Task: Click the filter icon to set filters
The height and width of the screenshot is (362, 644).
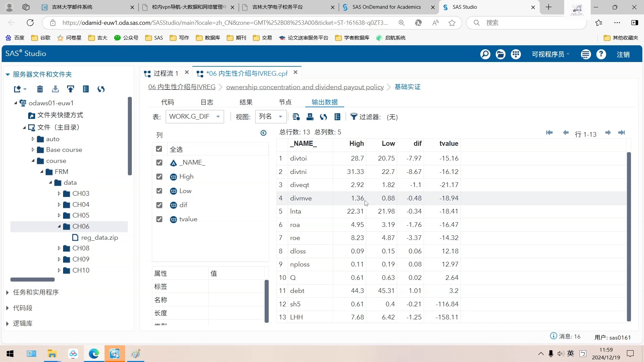Action: click(x=354, y=116)
